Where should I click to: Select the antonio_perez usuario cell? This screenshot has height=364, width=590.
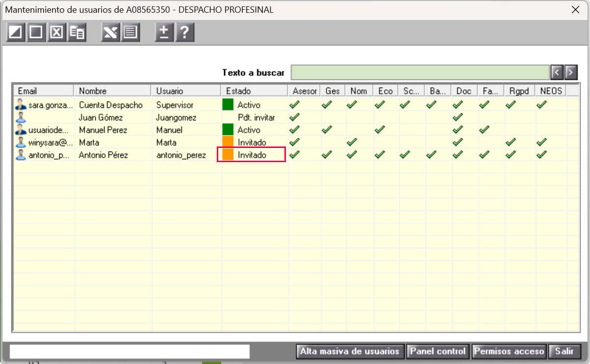pos(181,155)
